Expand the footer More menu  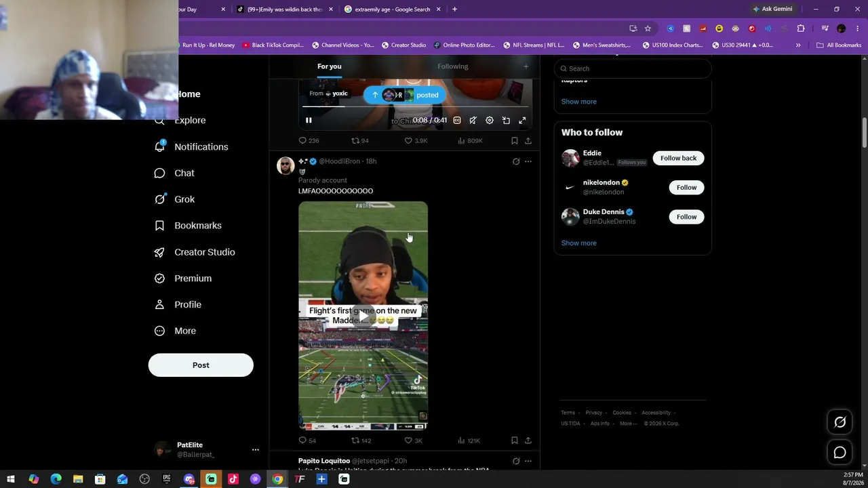click(628, 424)
